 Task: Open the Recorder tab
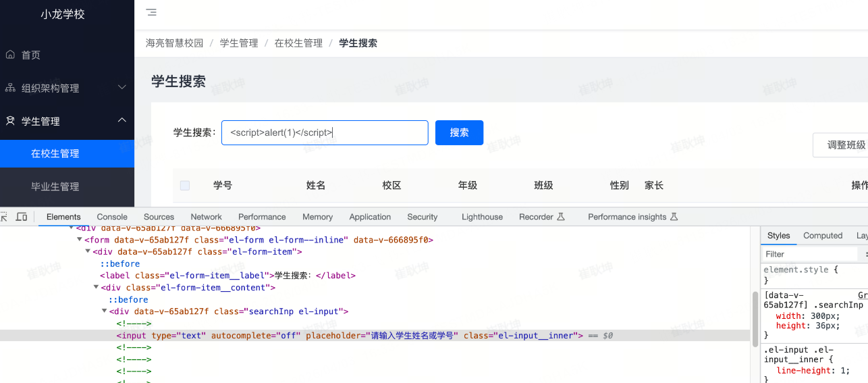(x=536, y=217)
